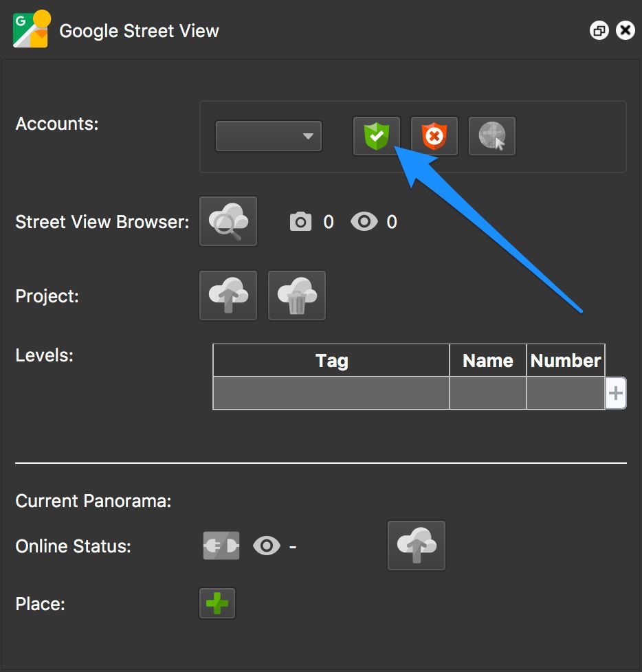
Task: Select the Tag column header in Levels table
Action: point(331,360)
